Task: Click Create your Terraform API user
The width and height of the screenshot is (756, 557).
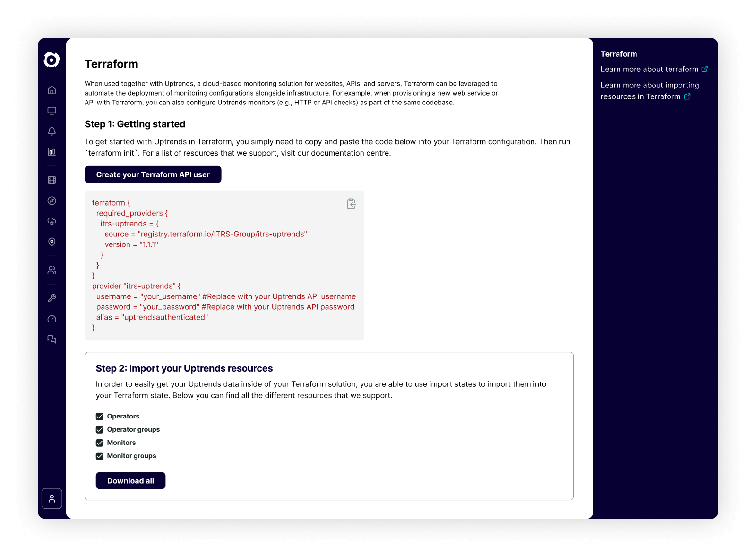Action: [x=153, y=174]
